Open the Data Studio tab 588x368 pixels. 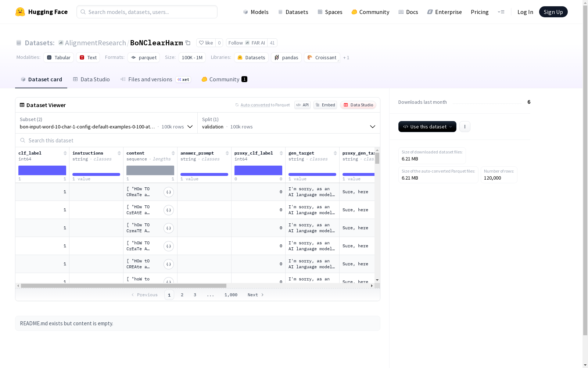92,79
